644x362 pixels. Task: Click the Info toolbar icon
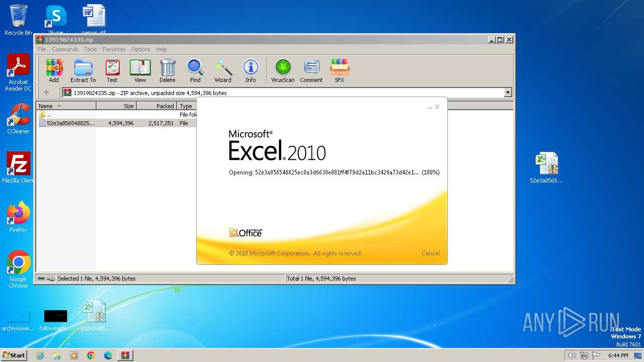[x=251, y=70]
